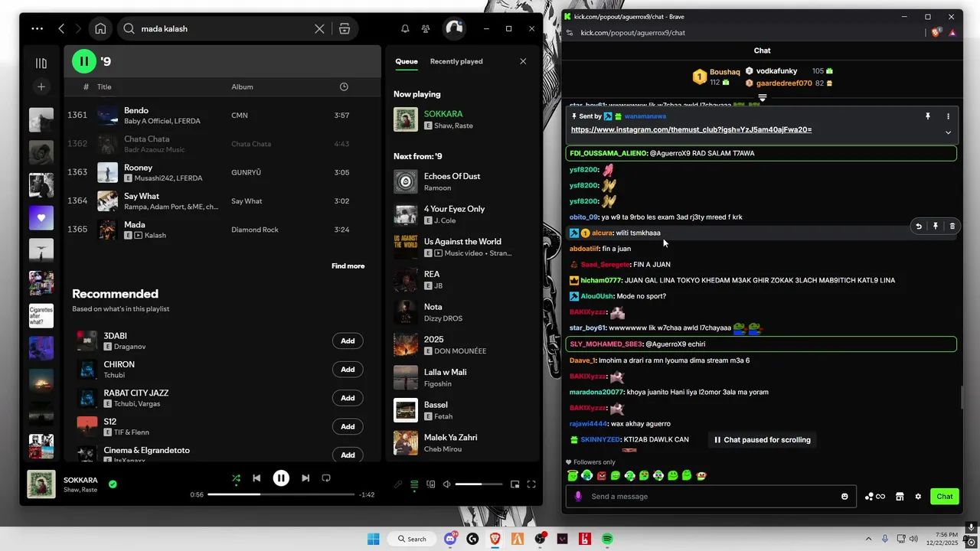The image size is (980, 551).
Task: Pin alcura's chat message
Action: pyautogui.click(x=936, y=227)
